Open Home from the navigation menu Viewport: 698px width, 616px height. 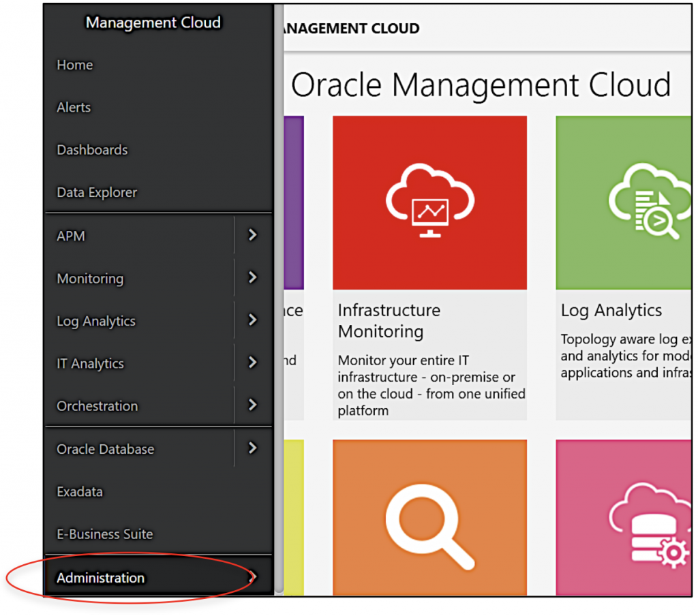pyautogui.click(x=74, y=65)
